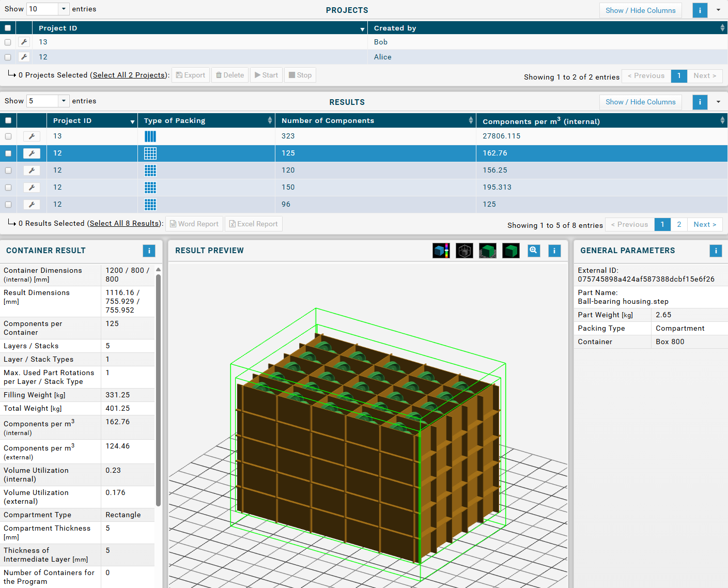Viewport: 728px width, 588px height.
Task: Click Show / Hide Columns for Results
Action: (641, 102)
